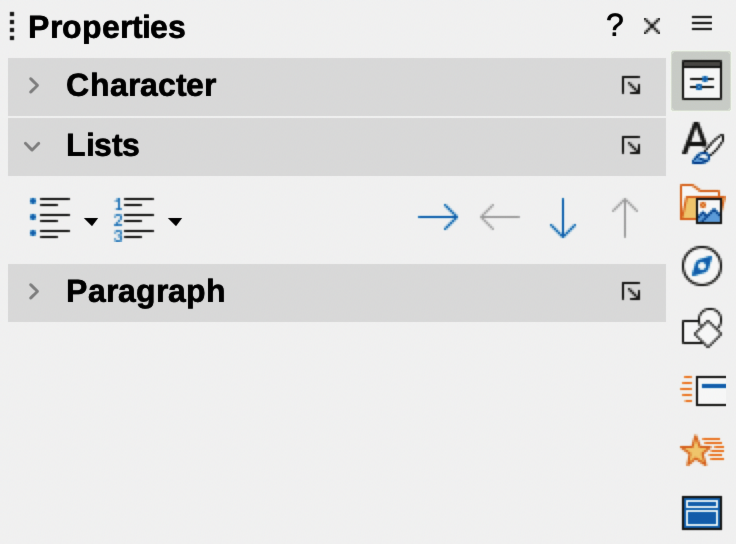Screen dimensions: 736x544
Task: Collapse the Lists section
Action: tap(33, 147)
